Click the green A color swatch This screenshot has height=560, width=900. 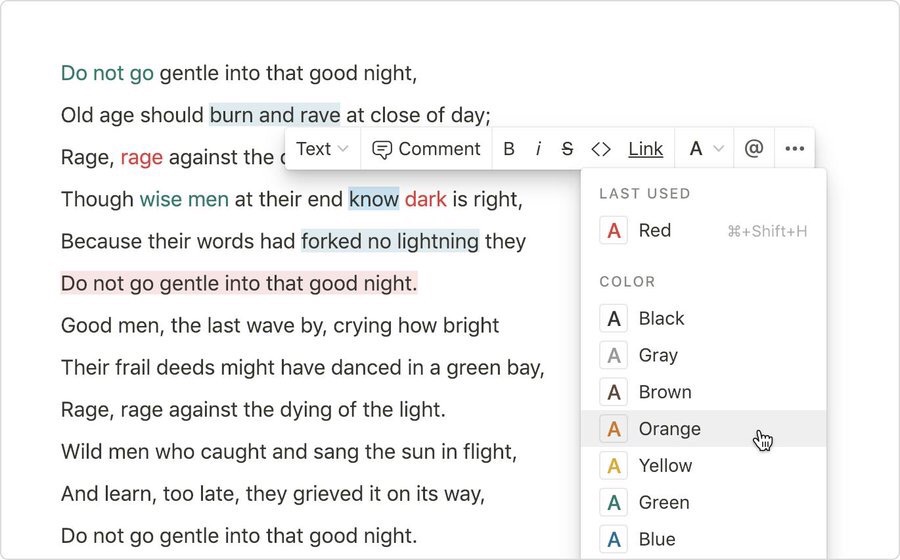[614, 502]
